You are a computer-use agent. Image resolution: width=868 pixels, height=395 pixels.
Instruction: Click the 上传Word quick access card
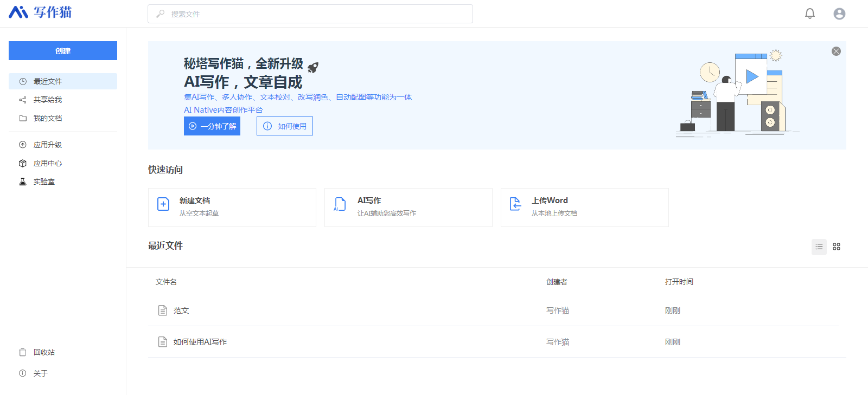point(584,208)
